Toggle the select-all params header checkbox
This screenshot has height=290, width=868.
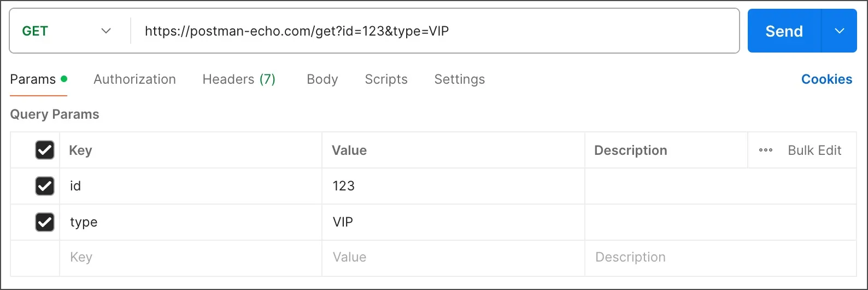[x=45, y=150]
